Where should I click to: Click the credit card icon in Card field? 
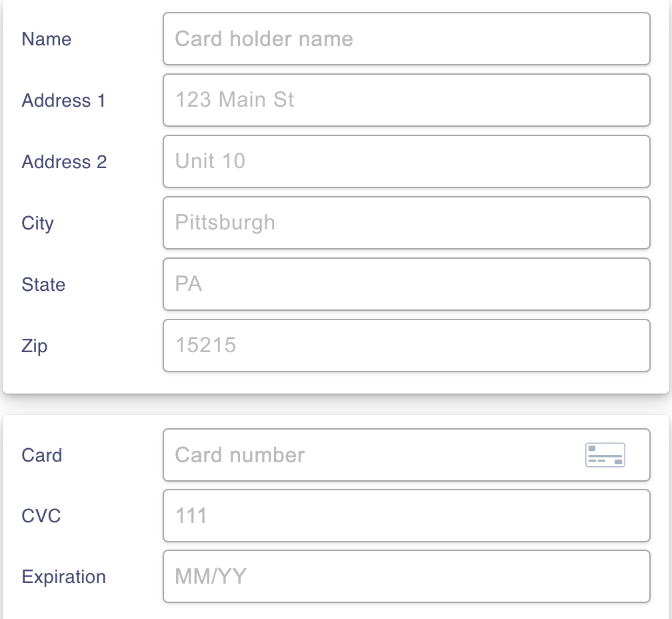pos(605,455)
